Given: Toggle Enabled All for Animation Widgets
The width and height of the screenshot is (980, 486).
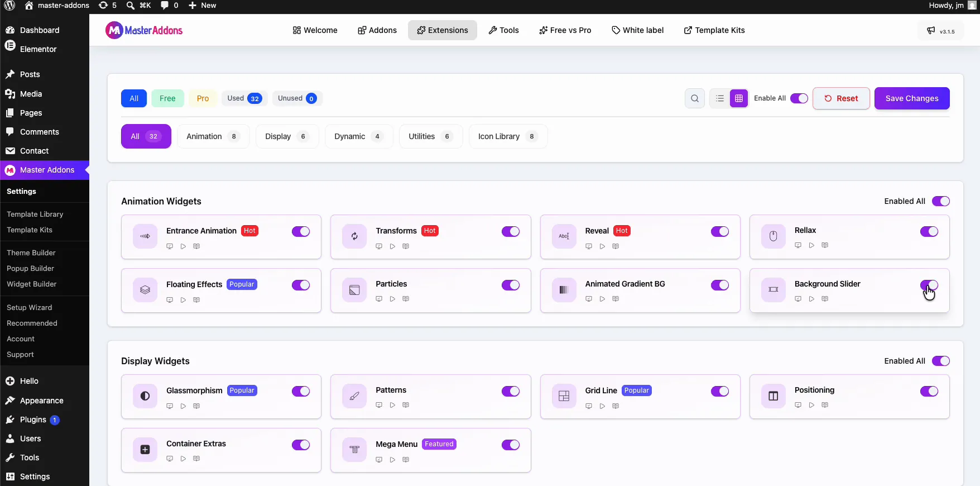Looking at the screenshot, I should tap(941, 201).
